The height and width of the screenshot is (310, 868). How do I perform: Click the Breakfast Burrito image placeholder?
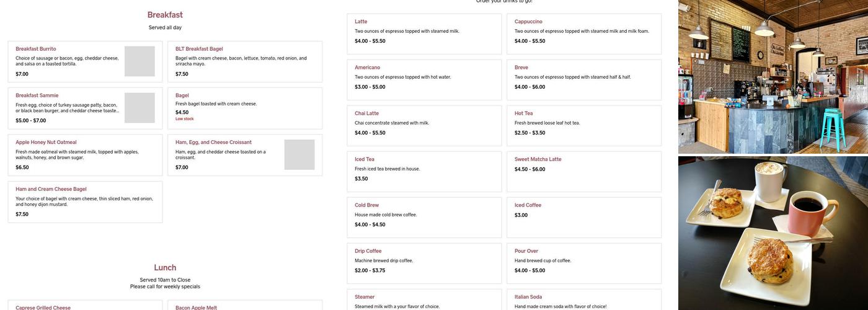point(139,61)
